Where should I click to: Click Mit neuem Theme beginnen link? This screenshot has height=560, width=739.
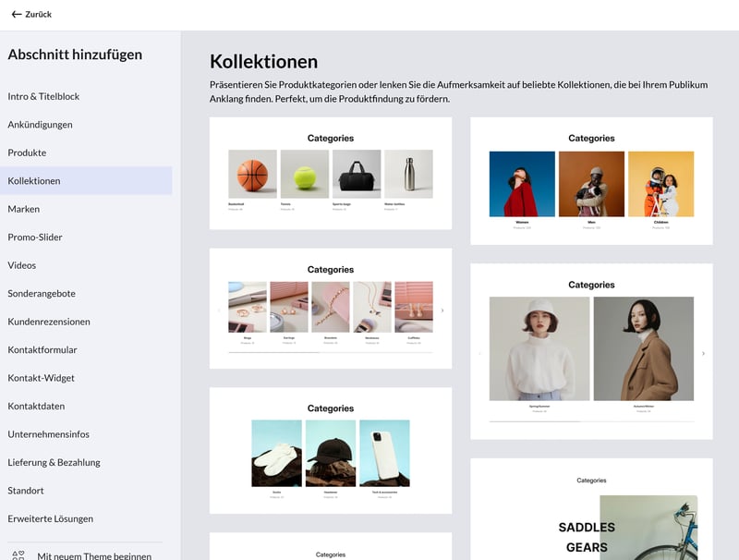point(94,555)
